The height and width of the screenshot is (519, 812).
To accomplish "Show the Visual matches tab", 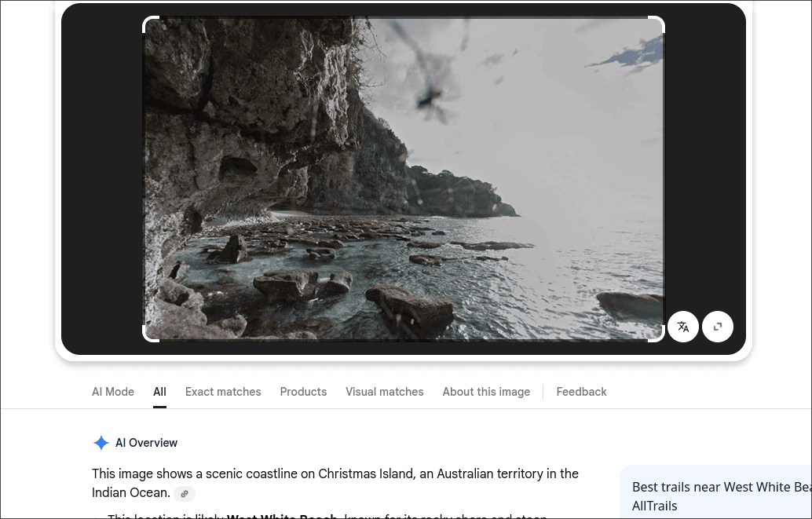I will click(384, 392).
